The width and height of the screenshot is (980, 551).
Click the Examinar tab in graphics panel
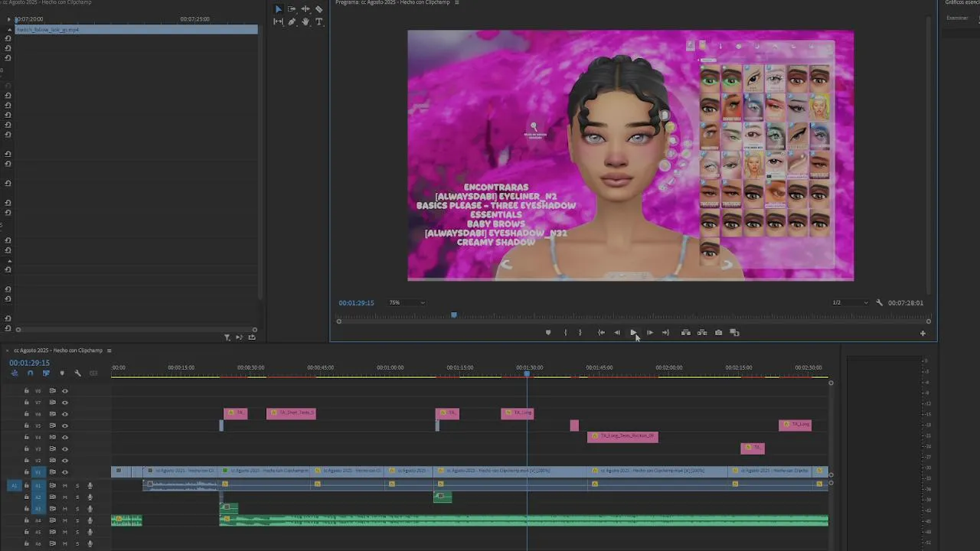pos(957,18)
